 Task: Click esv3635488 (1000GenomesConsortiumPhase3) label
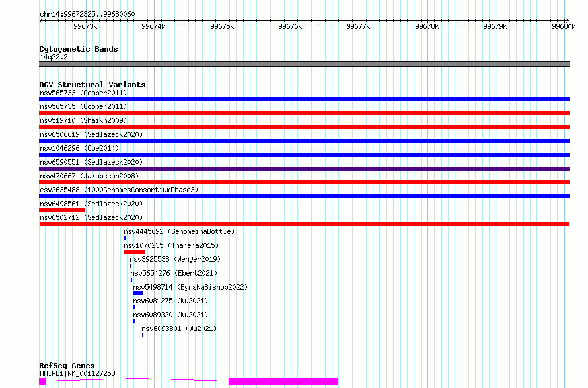(x=119, y=190)
